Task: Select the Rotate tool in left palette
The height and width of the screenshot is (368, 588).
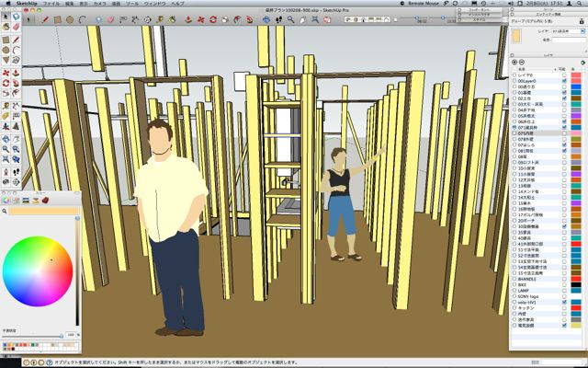Action: 6,83
